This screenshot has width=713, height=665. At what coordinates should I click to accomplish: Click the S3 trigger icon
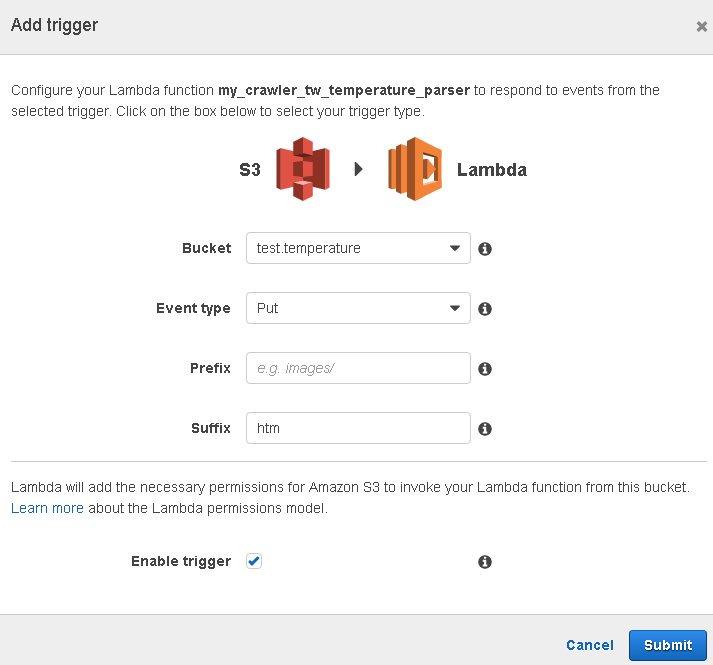point(303,169)
